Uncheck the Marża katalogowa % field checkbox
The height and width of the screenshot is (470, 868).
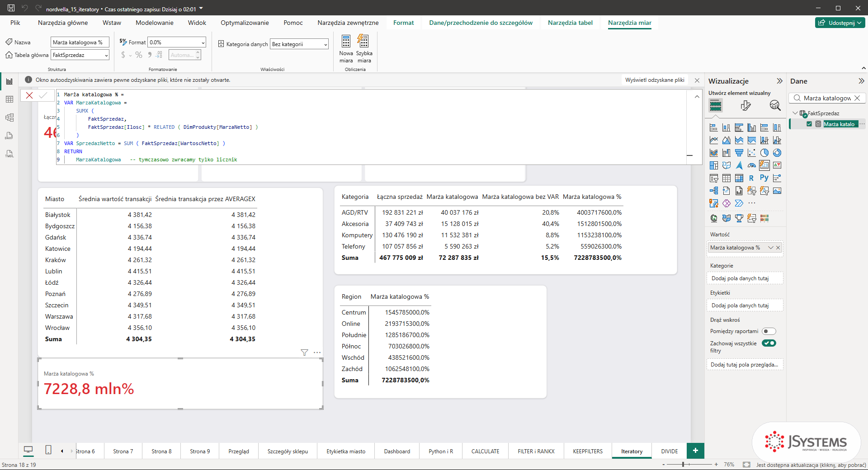pyautogui.click(x=809, y=124)
